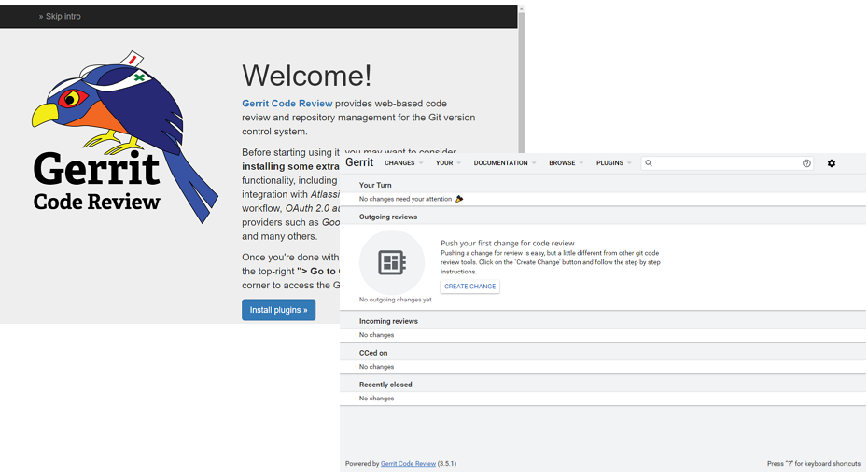Click 'No changes' under Incoming reviews
The image size is (868, 476).
(x=376, y=335)
